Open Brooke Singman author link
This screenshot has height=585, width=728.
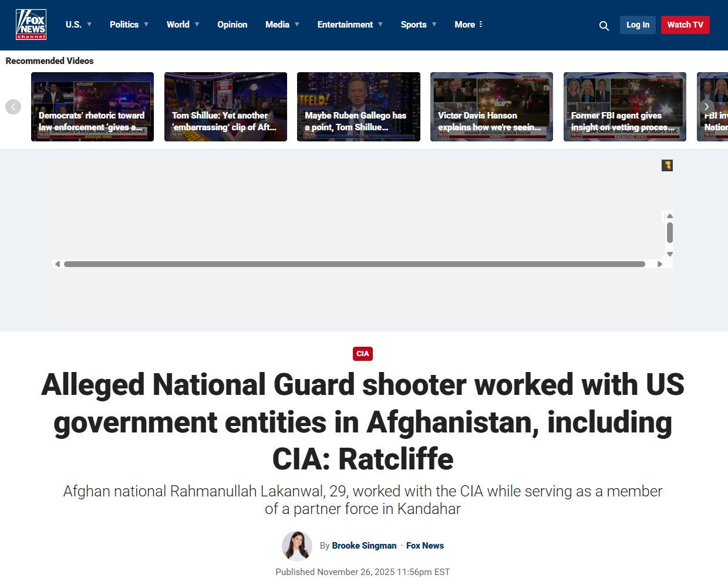click(364, 546)
